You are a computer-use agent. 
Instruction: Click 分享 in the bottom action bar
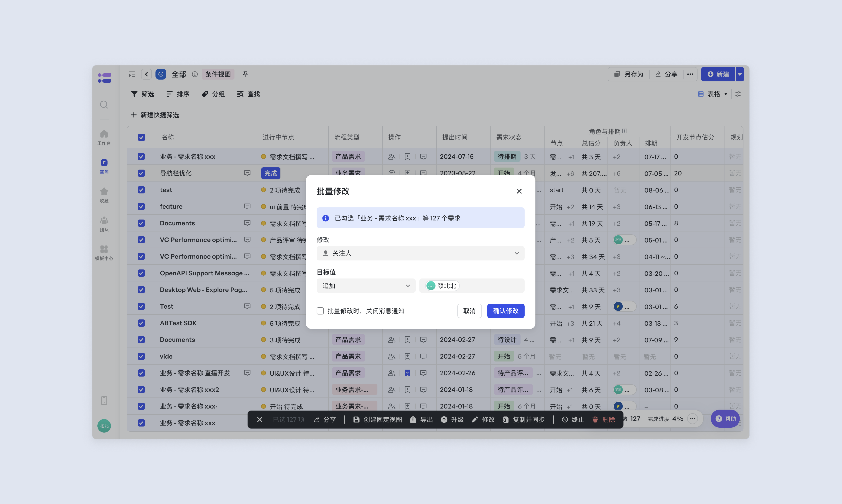coord(325,420)
